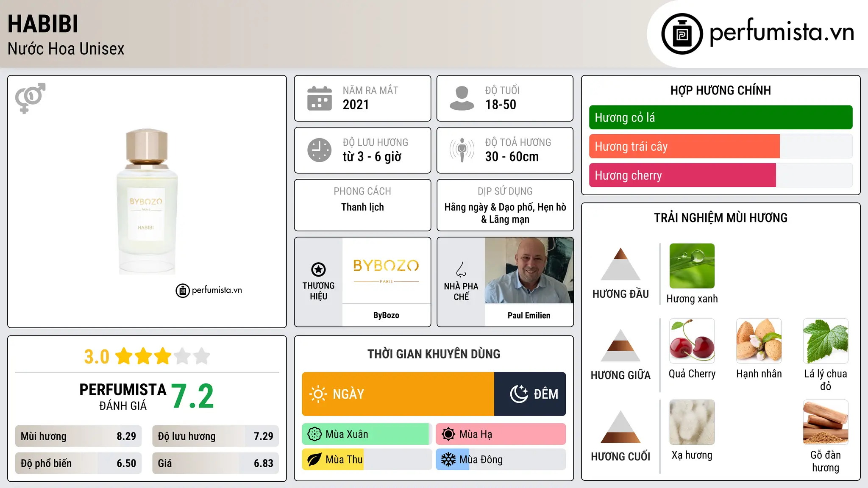Open the Paul Emilien perfumer name link
The height and width of the screenshot is (488, 868).
(529, 315)
